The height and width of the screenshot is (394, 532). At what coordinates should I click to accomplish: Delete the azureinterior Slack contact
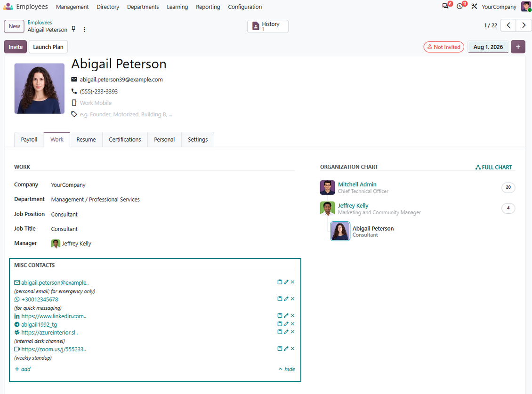[x=292, y=331]
